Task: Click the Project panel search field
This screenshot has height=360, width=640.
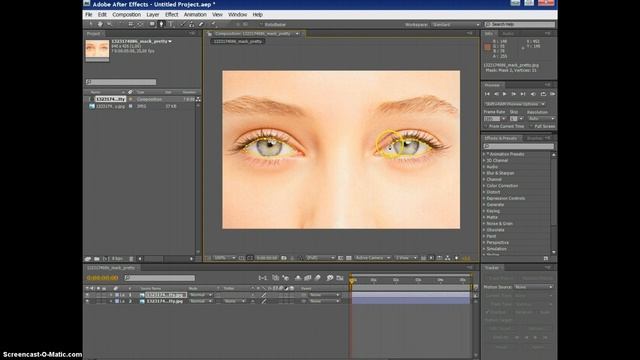Action: click(x=121, y=82)
